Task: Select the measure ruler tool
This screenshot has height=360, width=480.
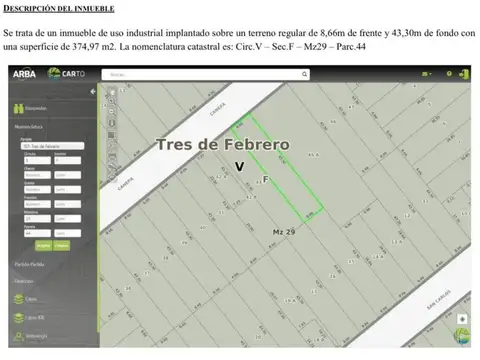Action: click(112, 167)
